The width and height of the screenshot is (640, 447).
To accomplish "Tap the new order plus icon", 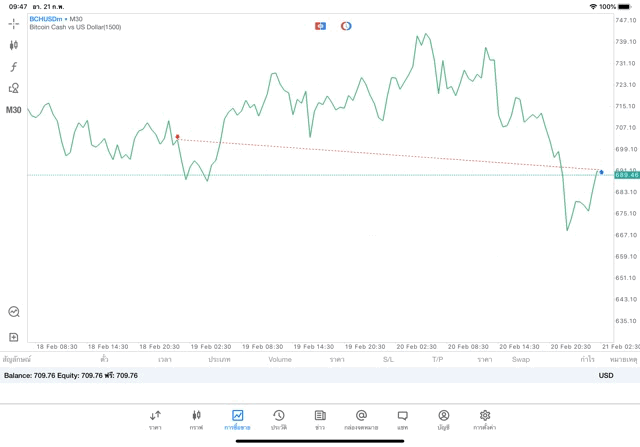I will (14, 337).
